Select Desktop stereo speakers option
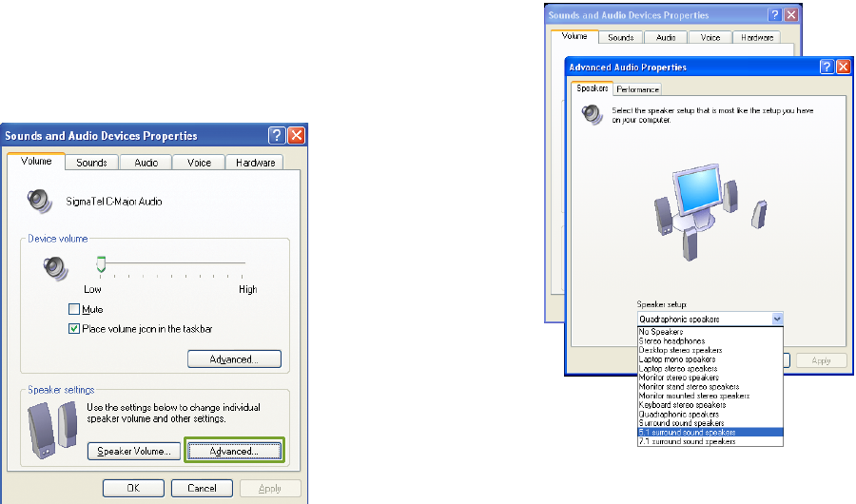 pyautogui.click(x=710, y=350)
